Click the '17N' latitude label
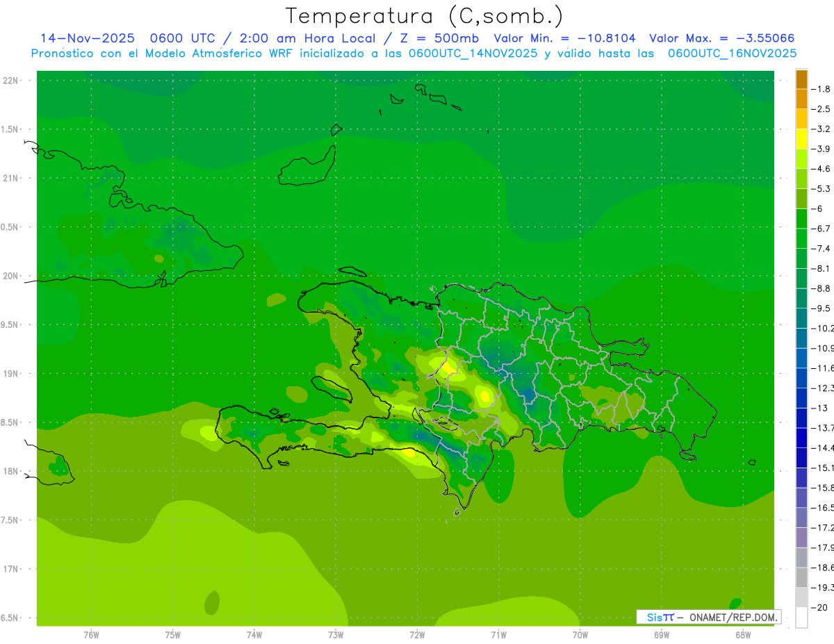Image resolution: width=834 pixels, height=644 pixels. click(x=10, y=569)
